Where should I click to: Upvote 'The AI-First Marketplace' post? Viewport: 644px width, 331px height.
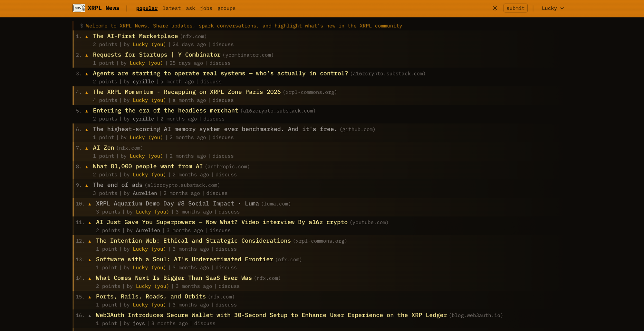point(87,37)
